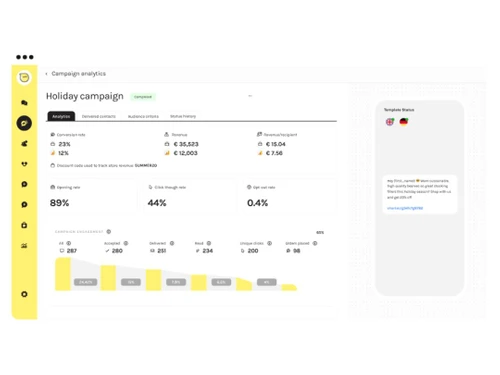This screenshot has width=500, height=375.
Task: Click the info icon beside Campaign Engagement
Action: point(109,231)
